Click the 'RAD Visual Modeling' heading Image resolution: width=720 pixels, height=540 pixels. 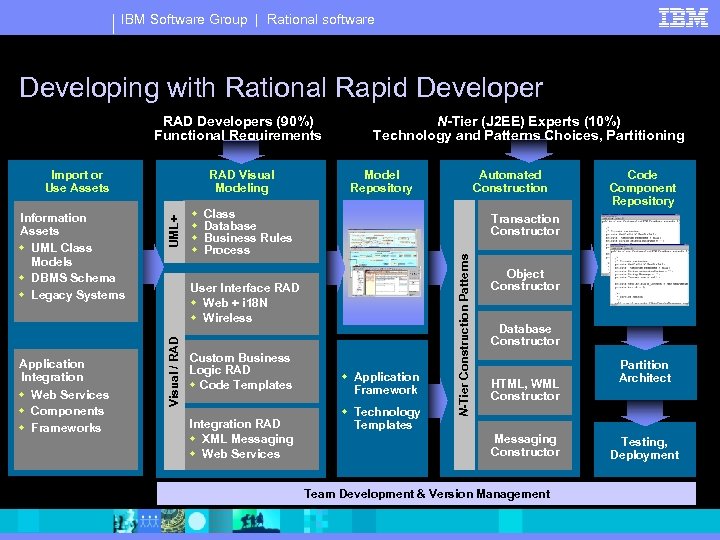pos(242,181)
